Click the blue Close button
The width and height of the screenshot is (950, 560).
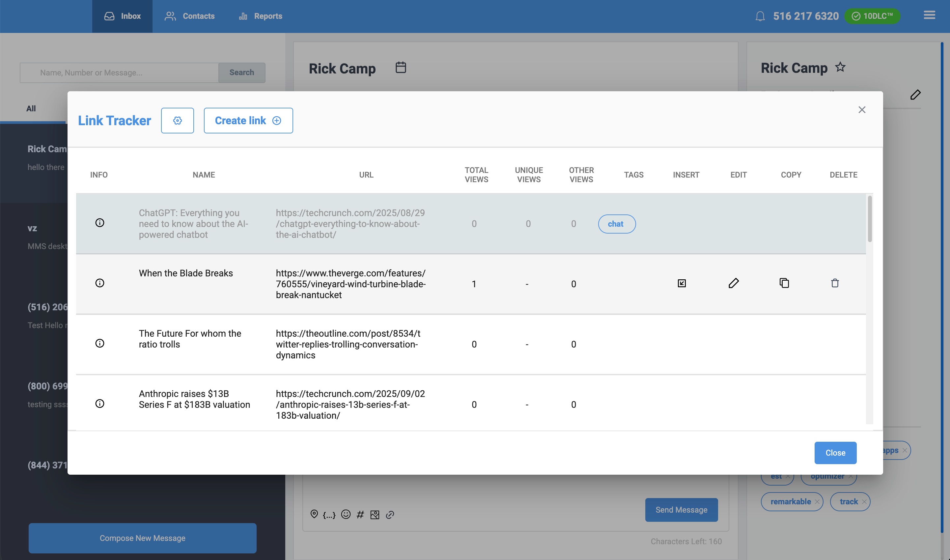pos(835,453)
